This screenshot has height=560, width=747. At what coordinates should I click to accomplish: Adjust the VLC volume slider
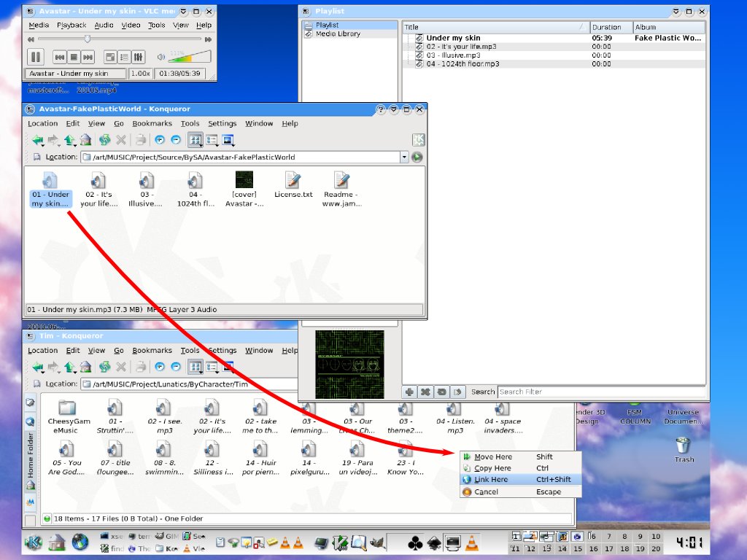coord(189,57)
